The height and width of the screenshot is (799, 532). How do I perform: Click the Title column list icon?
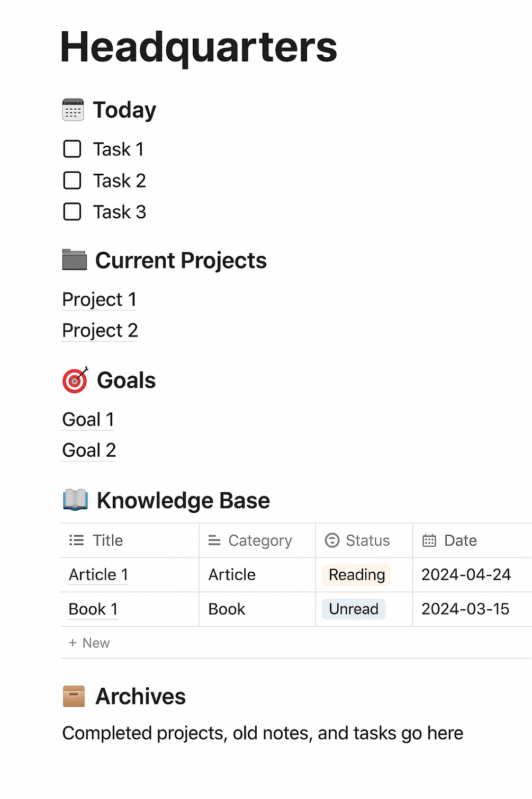click(77, 540)
